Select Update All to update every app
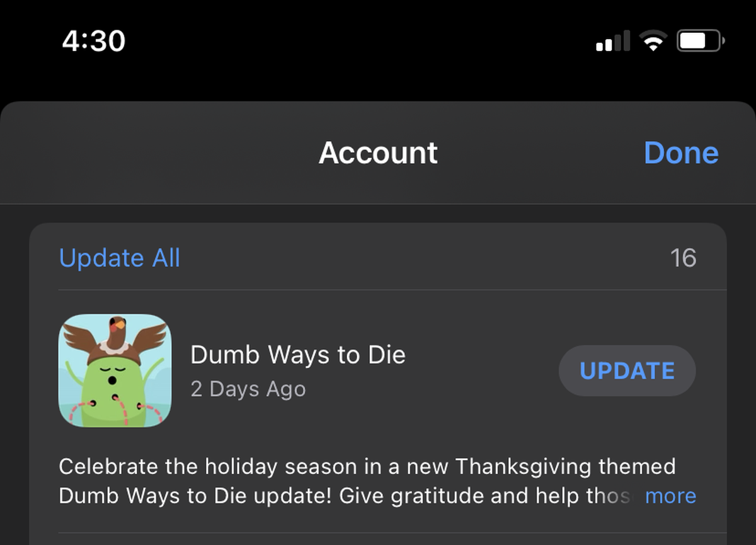 (120, 258)
